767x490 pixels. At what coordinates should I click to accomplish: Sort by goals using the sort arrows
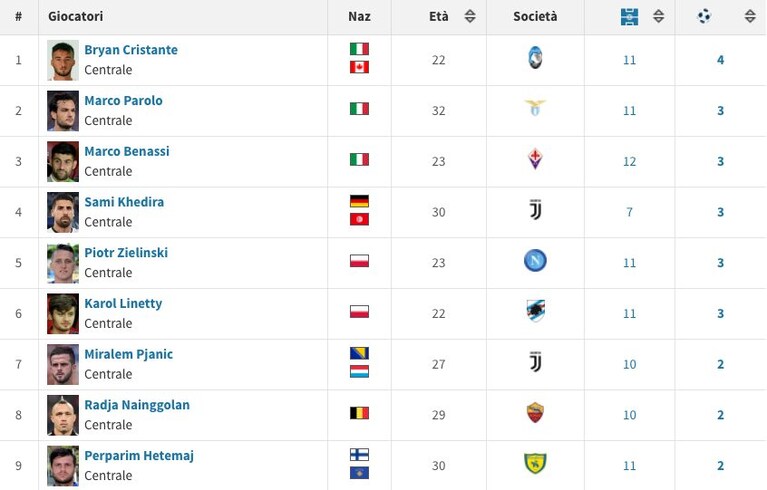coord(750,16)
